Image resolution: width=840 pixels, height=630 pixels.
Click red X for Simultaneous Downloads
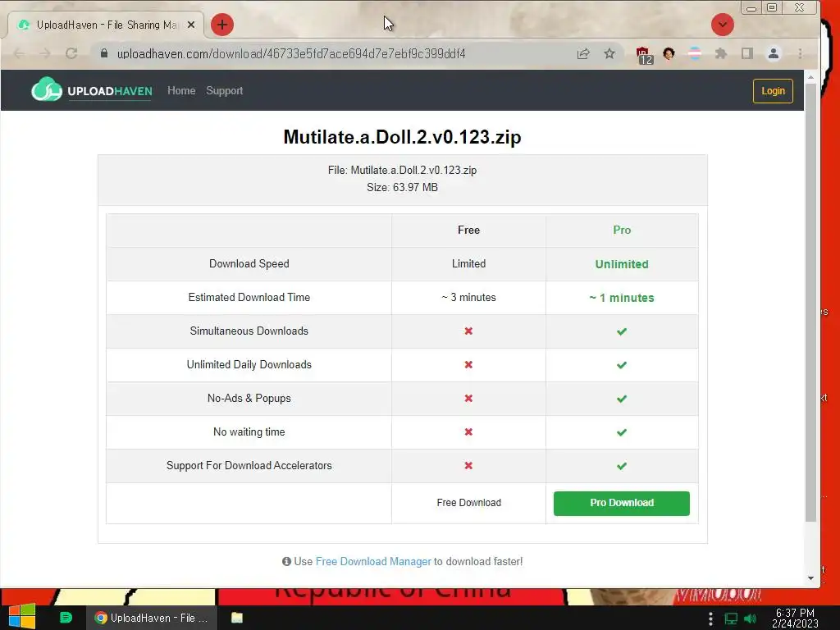point(468,331)
